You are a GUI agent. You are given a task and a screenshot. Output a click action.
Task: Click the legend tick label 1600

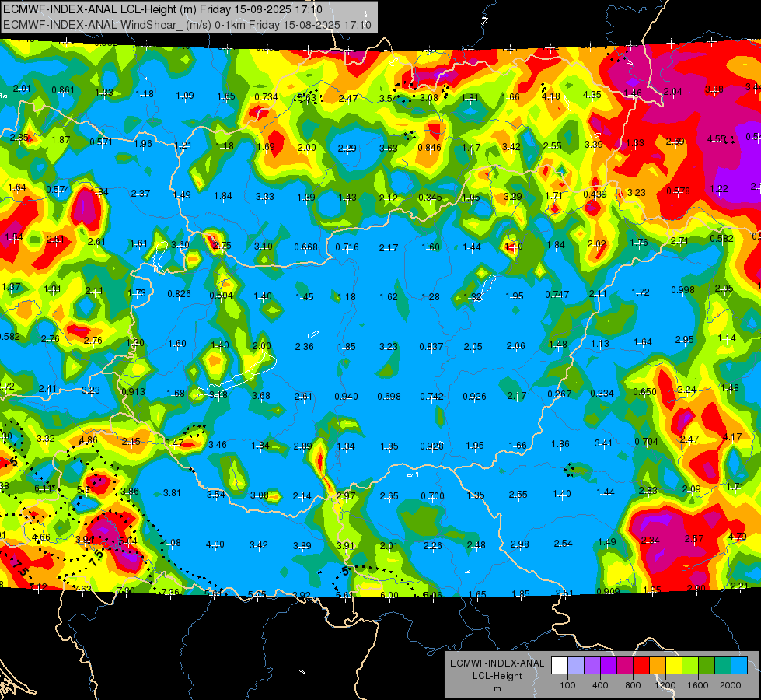tap(697, 685)
